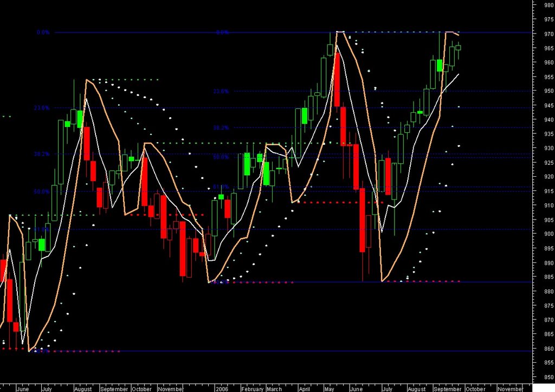Click the 980 price label on price scale
Image resolution: width=555 pixels, height=392 pixels.
(x=548, y=5)
